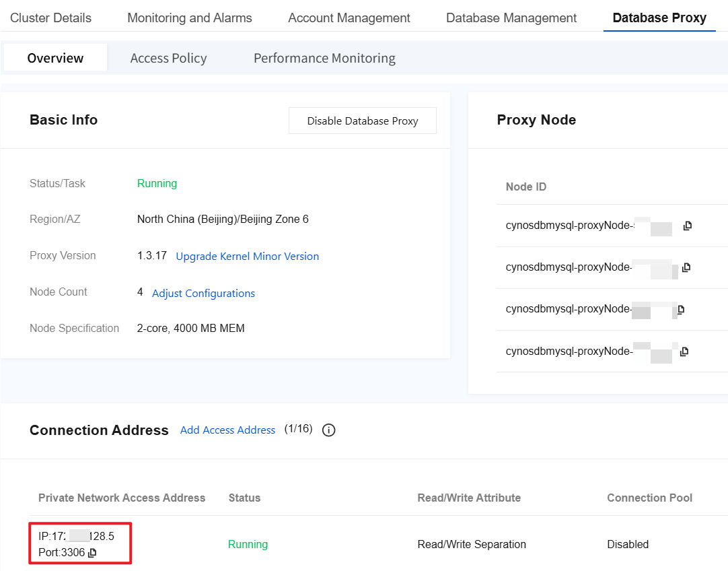Viewport: 728px width, 571px height.
Task: Copy the second proxy node ID
Action: point(686,267)
